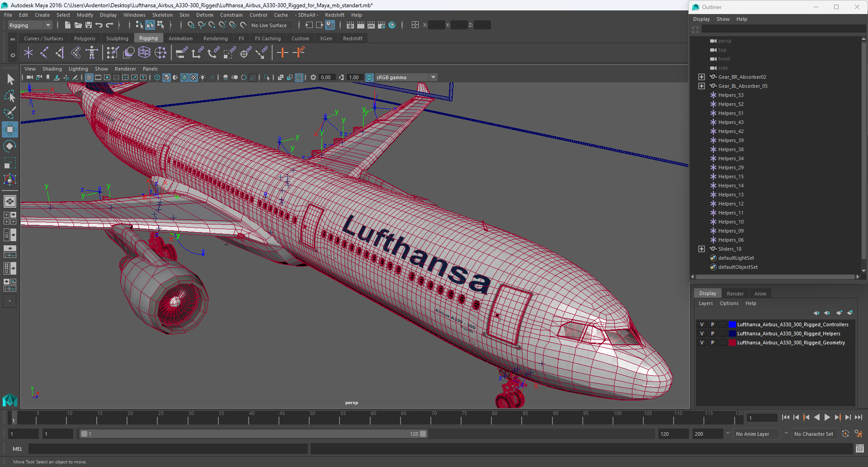The height and width of the screenshot is (467, 868).
Task: Click the Redo arrow icon
Action: 109,25
